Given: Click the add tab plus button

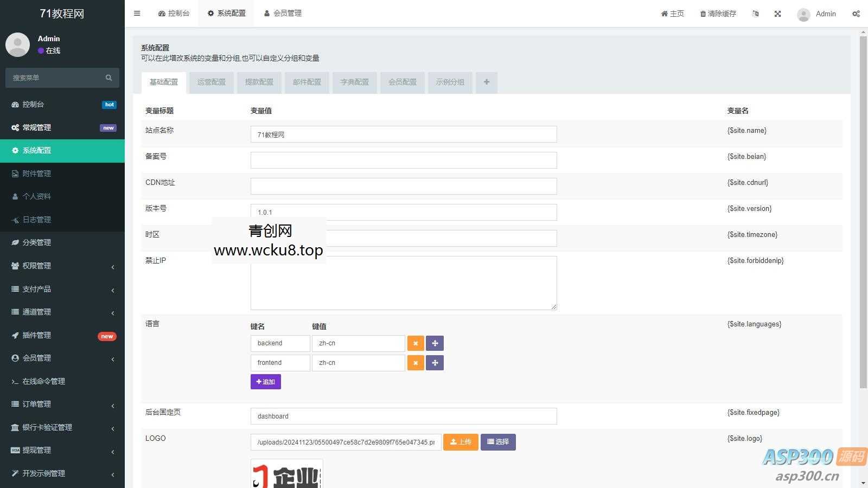Looking at the screenshot, I should [x=486, y=82].
